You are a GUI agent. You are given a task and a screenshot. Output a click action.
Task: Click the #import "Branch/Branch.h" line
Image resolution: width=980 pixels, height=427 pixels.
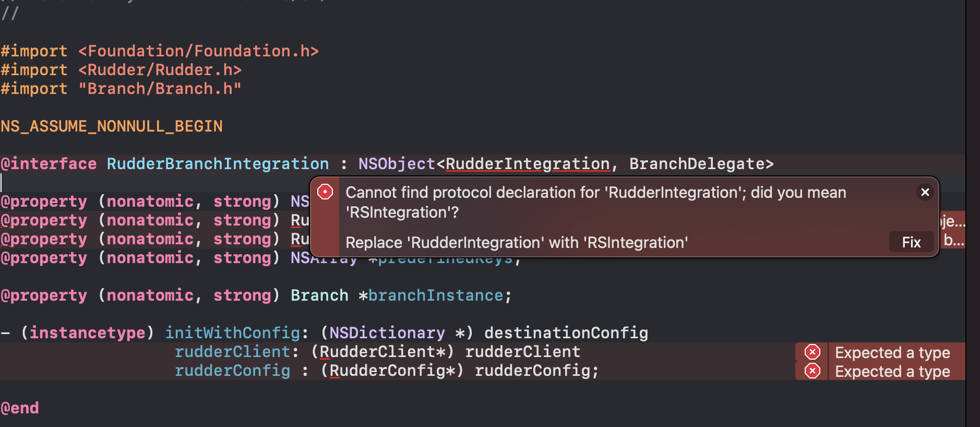(x=121, y=88)
